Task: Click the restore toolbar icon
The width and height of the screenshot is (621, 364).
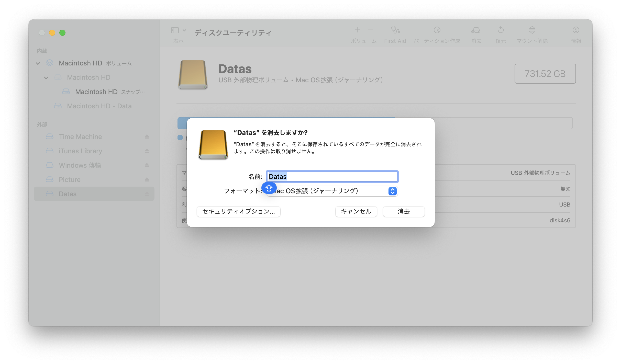Action: (x=501, y=30)
